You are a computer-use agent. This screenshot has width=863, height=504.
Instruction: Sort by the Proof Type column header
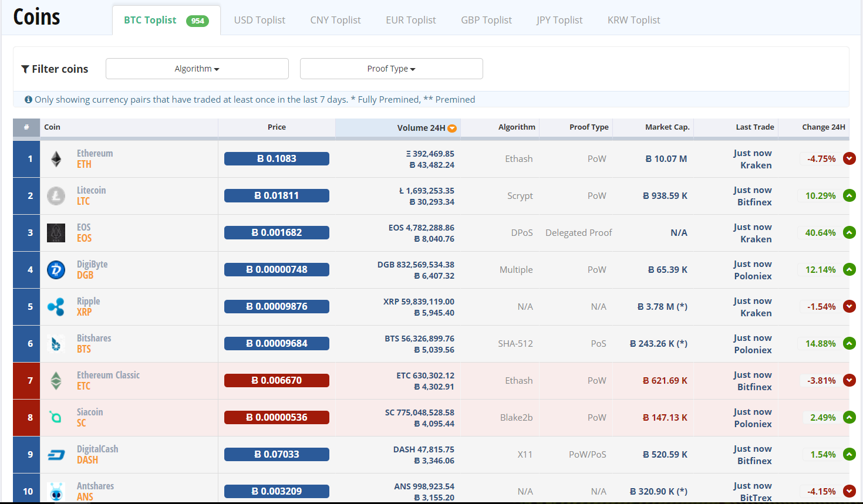[576, 127]
